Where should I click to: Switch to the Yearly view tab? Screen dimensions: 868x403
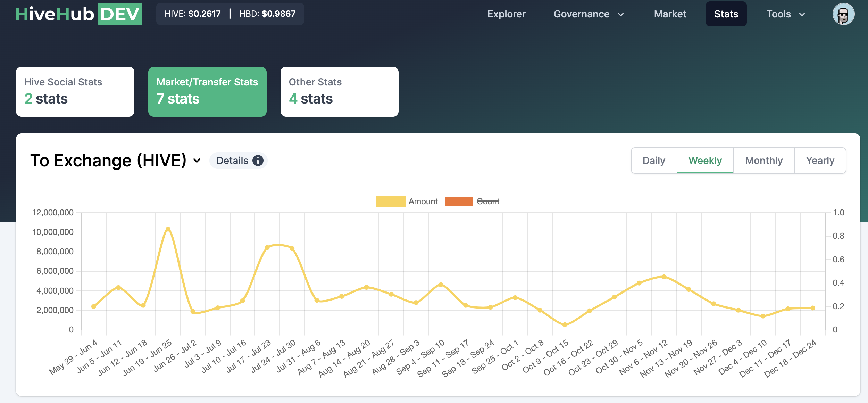820,161
